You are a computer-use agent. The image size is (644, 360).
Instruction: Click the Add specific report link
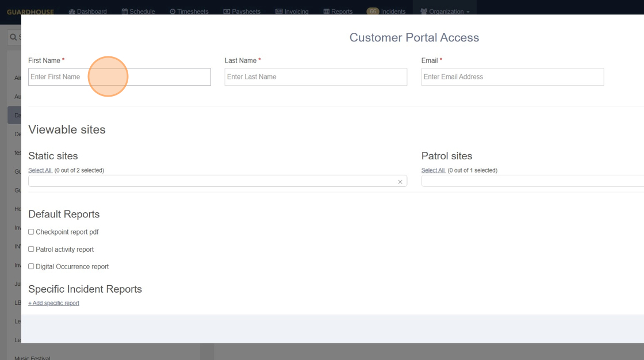click(54, 303)
